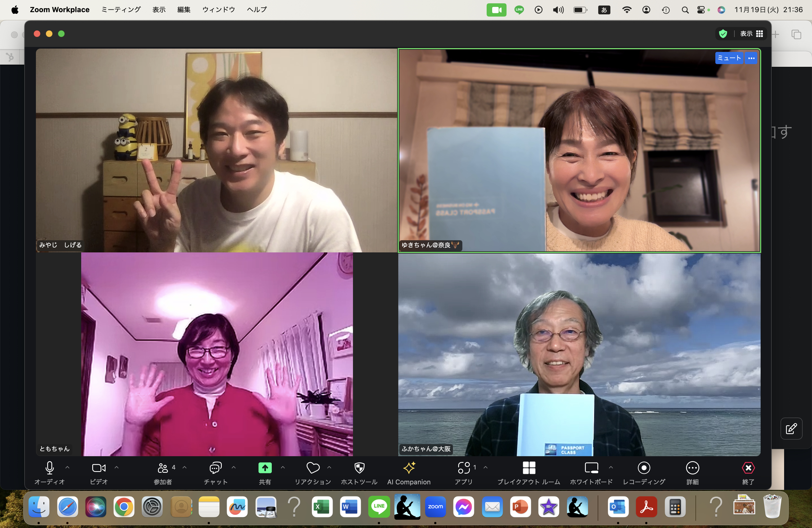Viewport: 812px width, 528px height.
Task: Toggle microphone with the Audio button
Action: click(x=49, y=468)
